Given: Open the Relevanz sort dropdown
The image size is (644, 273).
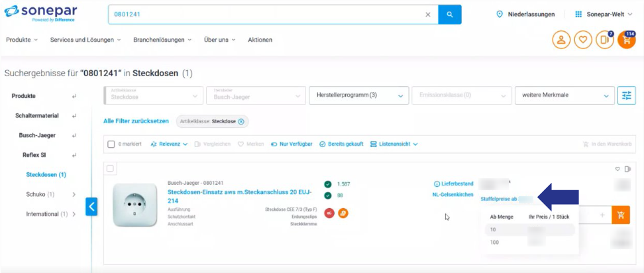Looking at the screenshot, I should click(x=169, y=144).
